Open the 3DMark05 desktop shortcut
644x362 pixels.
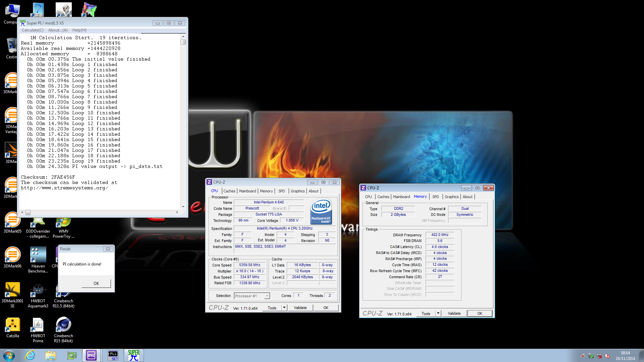click(12, 223)
